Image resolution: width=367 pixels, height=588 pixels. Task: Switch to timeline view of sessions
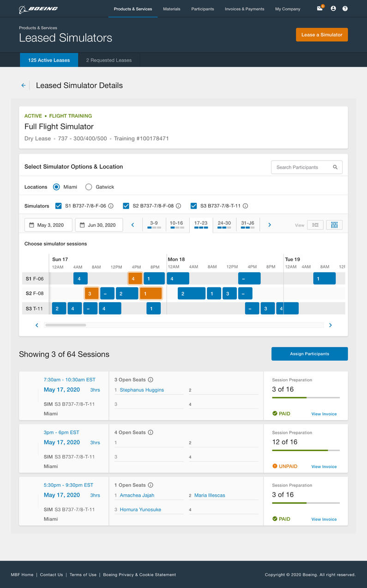click(334, 225)
